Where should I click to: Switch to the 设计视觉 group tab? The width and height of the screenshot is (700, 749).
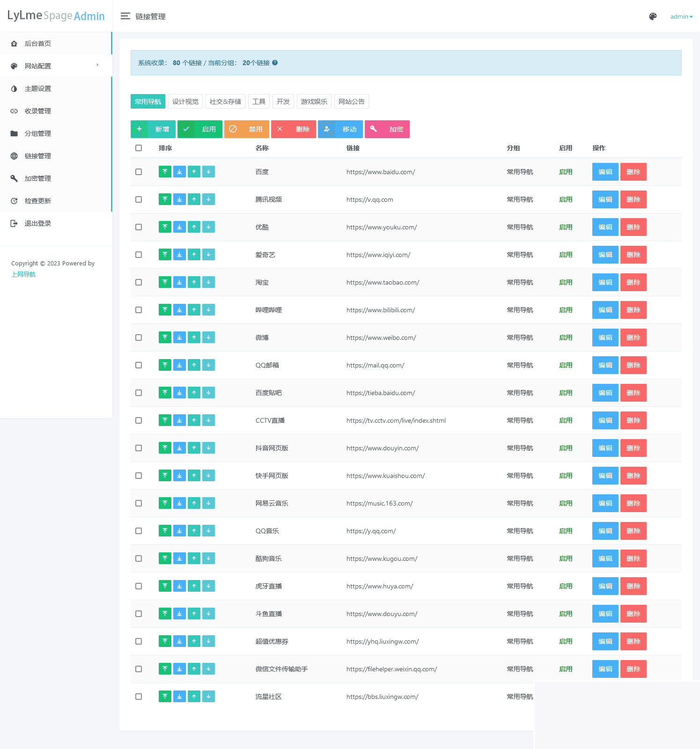185,102
